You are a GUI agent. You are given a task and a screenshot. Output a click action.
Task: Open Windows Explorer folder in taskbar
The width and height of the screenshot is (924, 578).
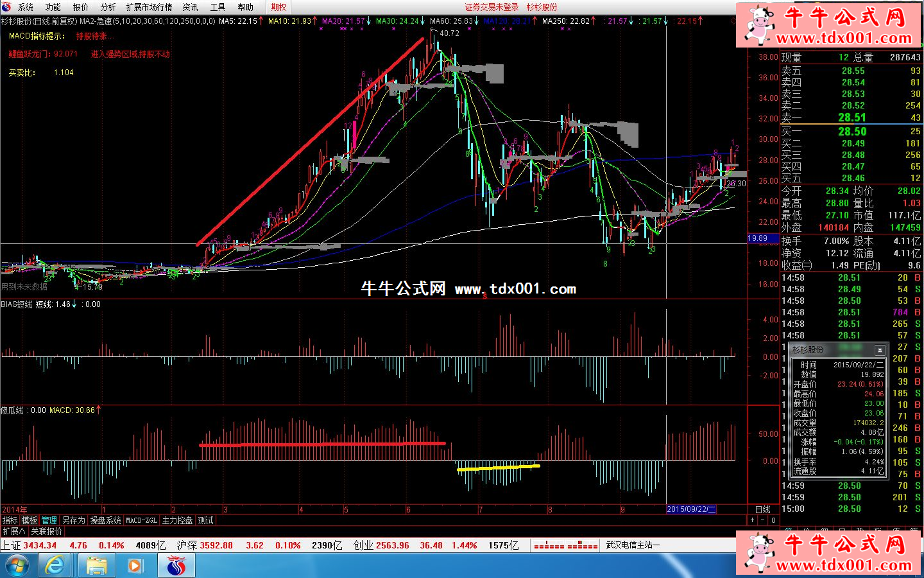[96, 565]
